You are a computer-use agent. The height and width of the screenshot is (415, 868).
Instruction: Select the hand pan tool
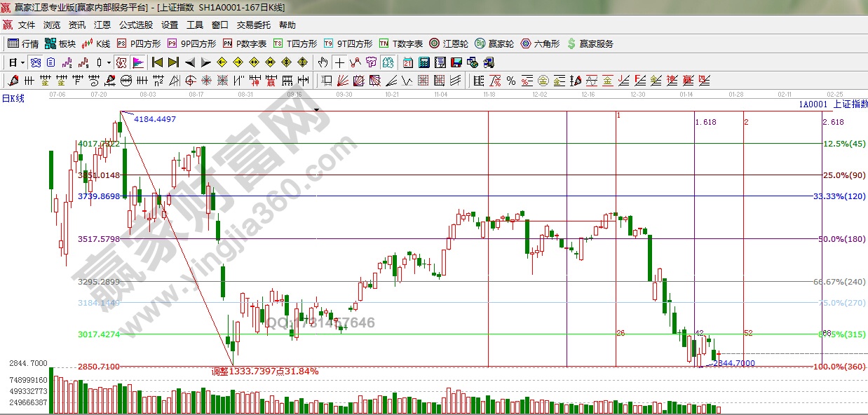[x=323, y=62]
